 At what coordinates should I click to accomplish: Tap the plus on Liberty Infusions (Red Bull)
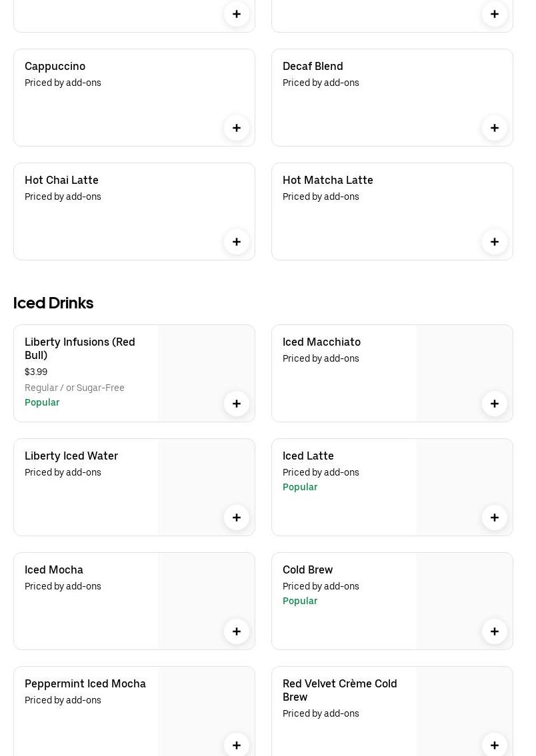click(x=237, y=404)
